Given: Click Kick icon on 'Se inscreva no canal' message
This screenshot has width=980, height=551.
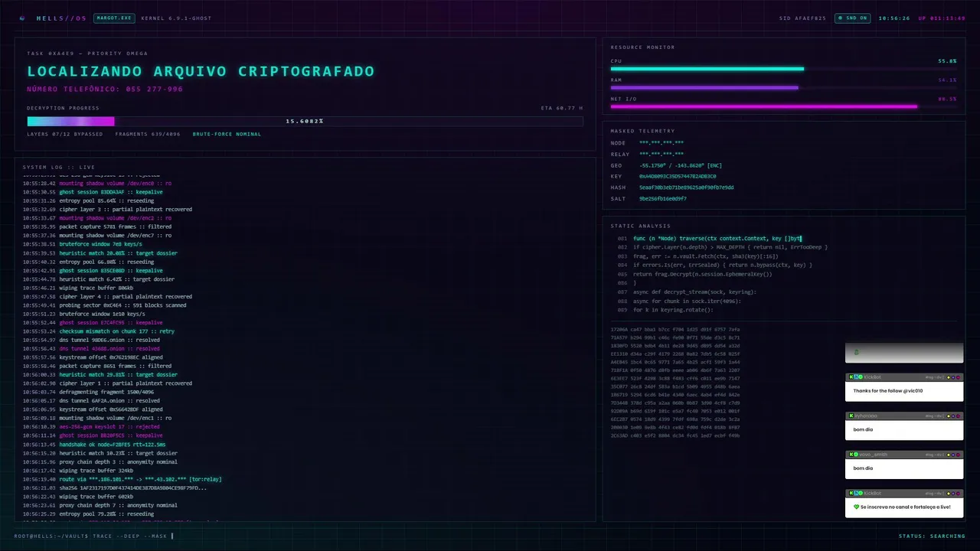Looking at the screenshot, I should [x=851, y=493].
